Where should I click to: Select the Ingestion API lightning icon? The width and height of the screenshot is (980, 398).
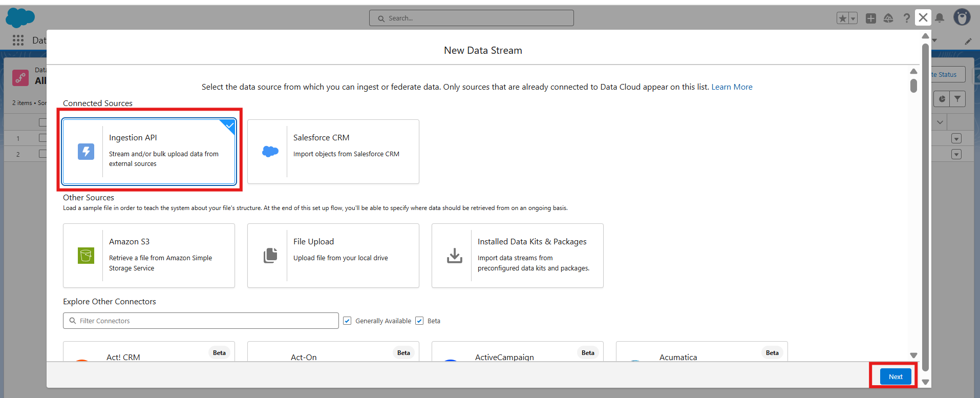click(86, 152)
